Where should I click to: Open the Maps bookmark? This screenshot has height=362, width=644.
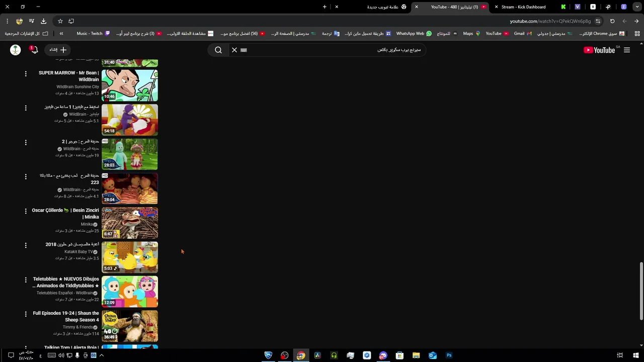coord(471,34)
